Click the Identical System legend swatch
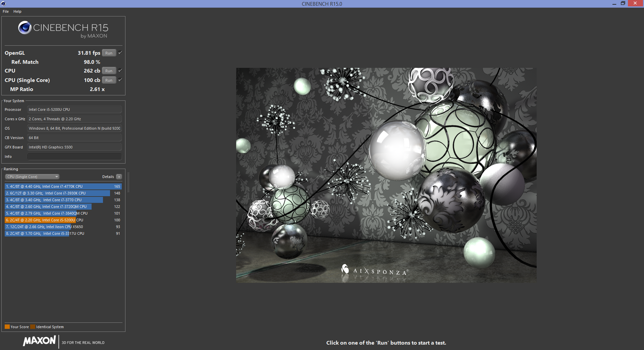 pos(33,327)
